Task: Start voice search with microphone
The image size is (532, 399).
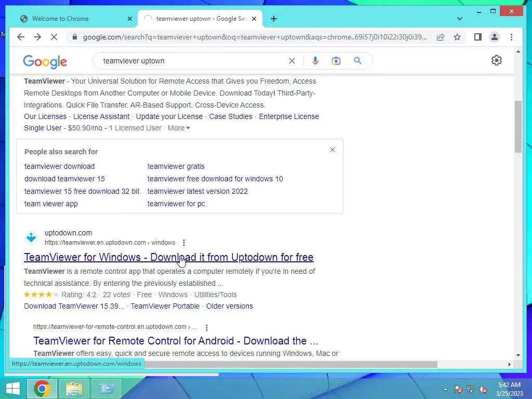Action: (315, 61)
